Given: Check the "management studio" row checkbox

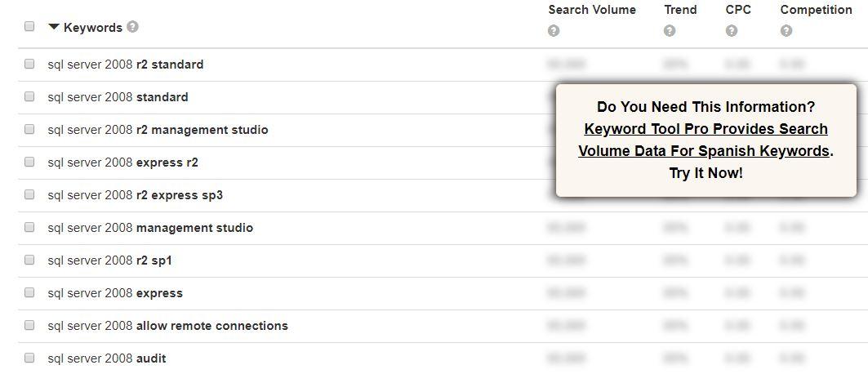Looking at the screenshot, I should pos(29,227).
